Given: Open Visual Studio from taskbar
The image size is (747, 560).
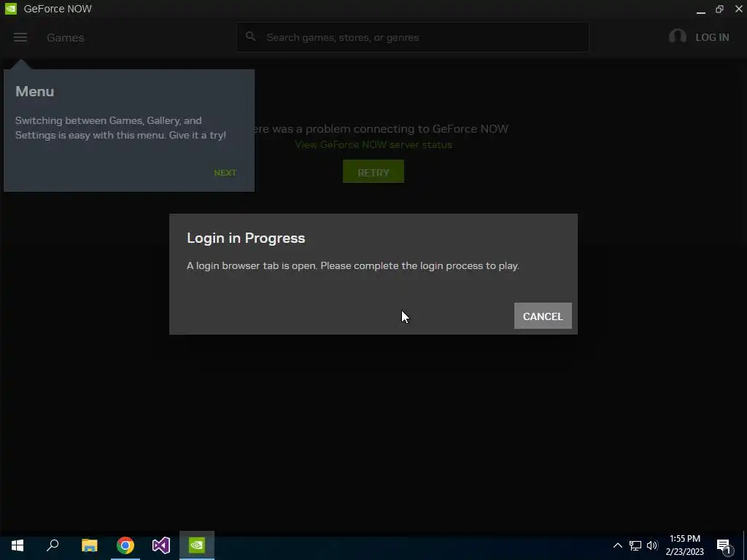Looking at the screenshot, I should click(x=161, y=545).
